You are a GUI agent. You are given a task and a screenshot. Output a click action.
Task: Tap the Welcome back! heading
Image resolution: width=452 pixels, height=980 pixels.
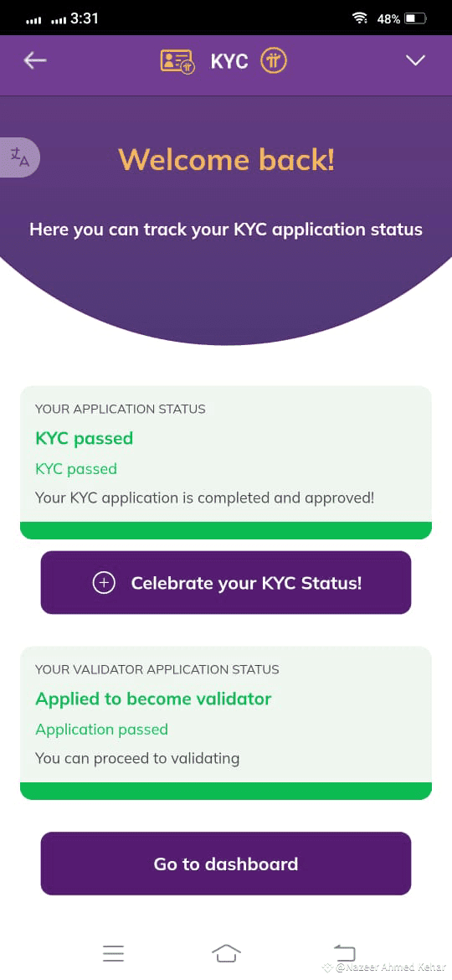point(226,159)
